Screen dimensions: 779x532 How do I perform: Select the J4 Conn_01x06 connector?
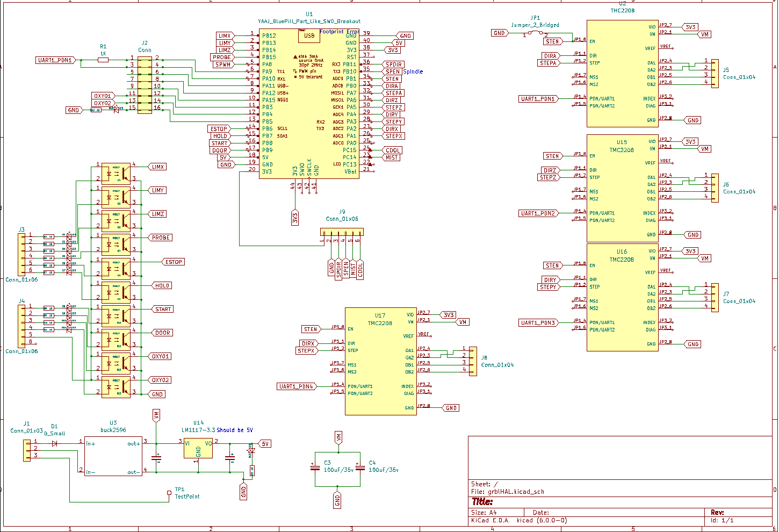pos(21,326)
